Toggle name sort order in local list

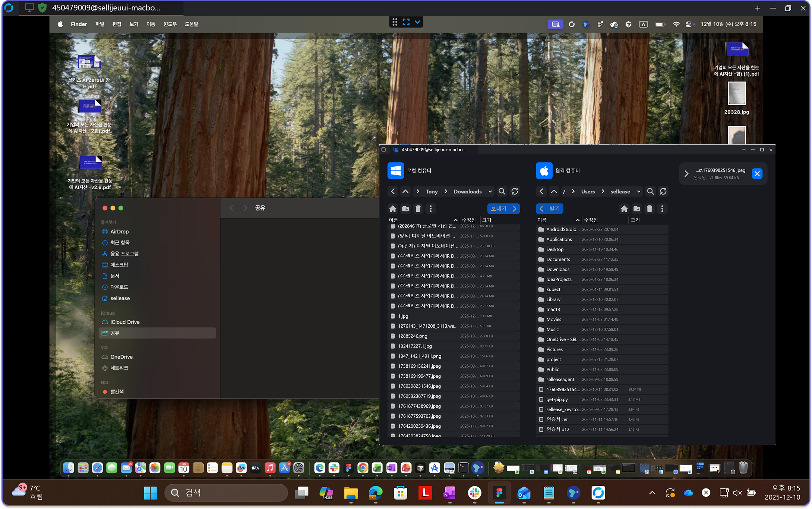pos(455,220)
